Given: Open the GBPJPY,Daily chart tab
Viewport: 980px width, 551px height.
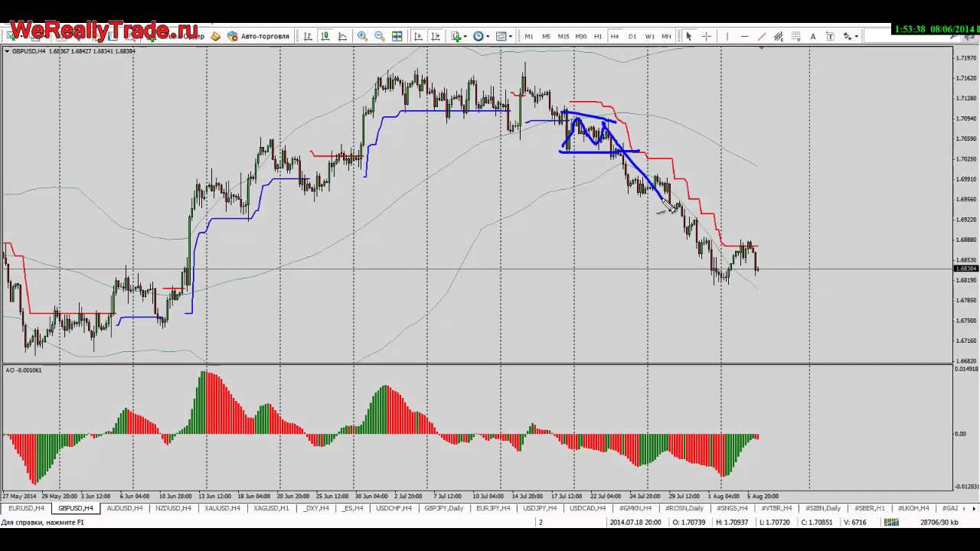Looking at the screenshot, I should pyautogui.click(x=443, y=508).
